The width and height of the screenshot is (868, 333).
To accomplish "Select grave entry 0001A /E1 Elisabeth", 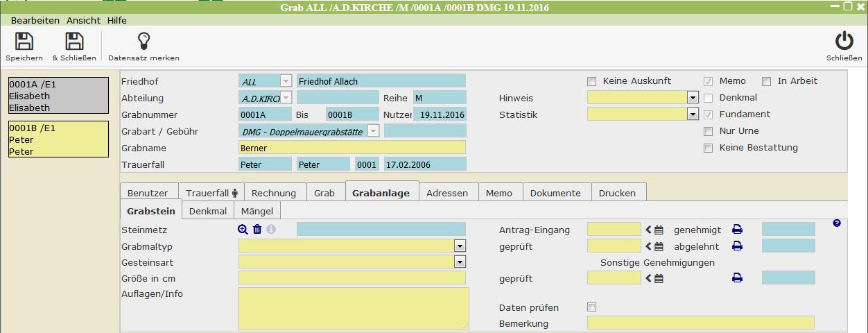I will pyautogui.click(x=58, y=95).
